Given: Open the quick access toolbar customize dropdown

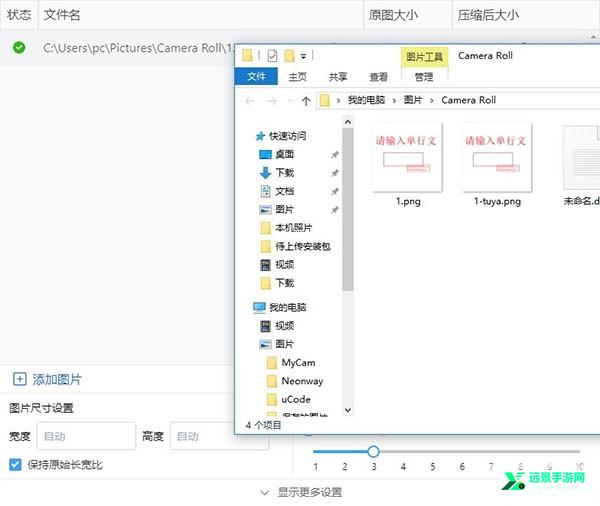Looking at the screenshot, I should click(x=303, y=57).
